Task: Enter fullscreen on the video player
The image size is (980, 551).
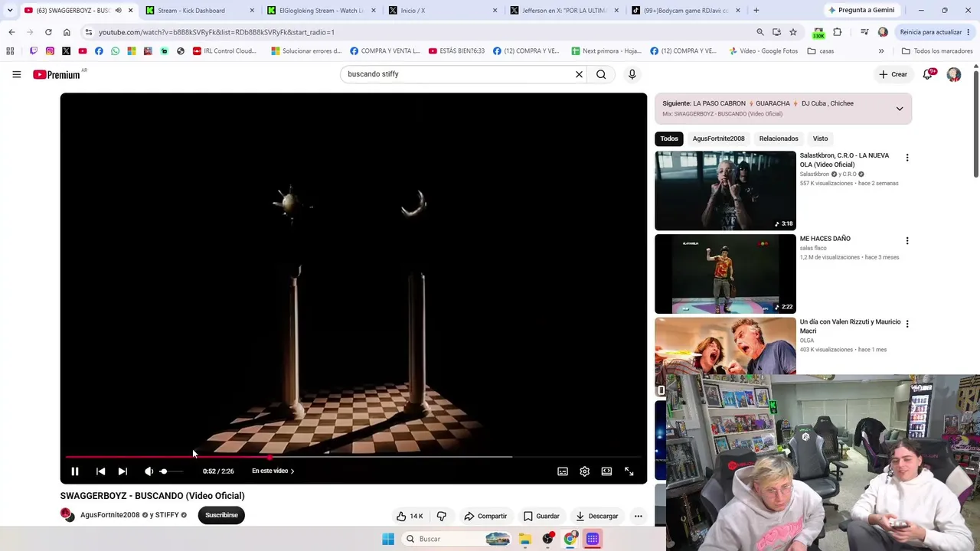Action: (629, 471)
